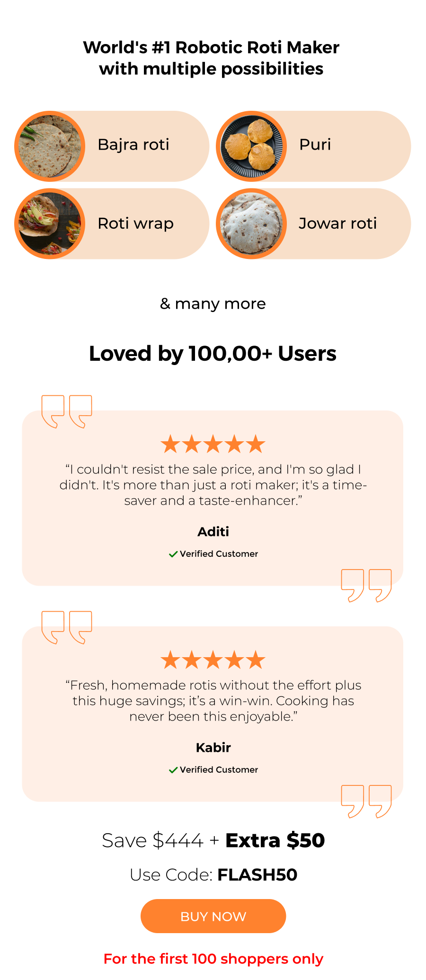Select the Jowar roti label

337,223
